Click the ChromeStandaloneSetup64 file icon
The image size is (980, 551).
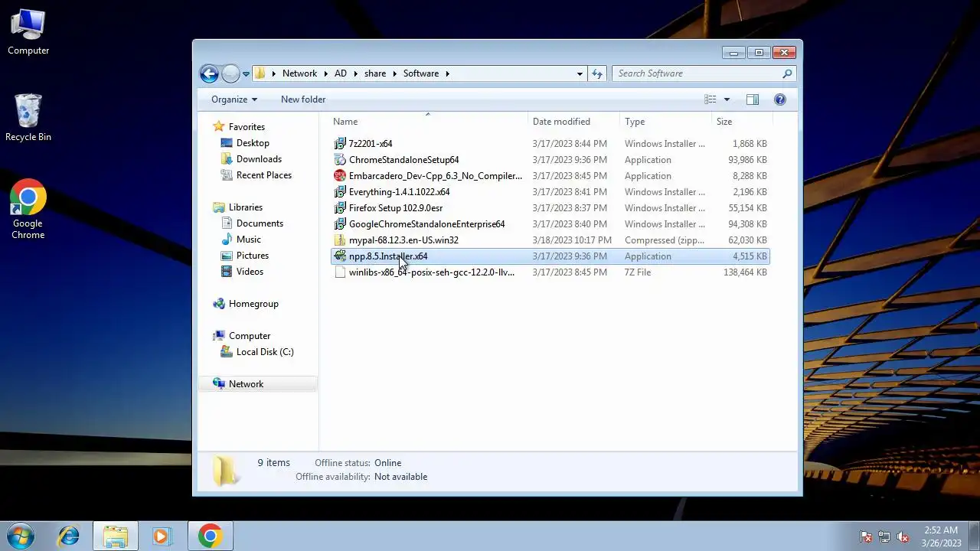pos(340,160)
